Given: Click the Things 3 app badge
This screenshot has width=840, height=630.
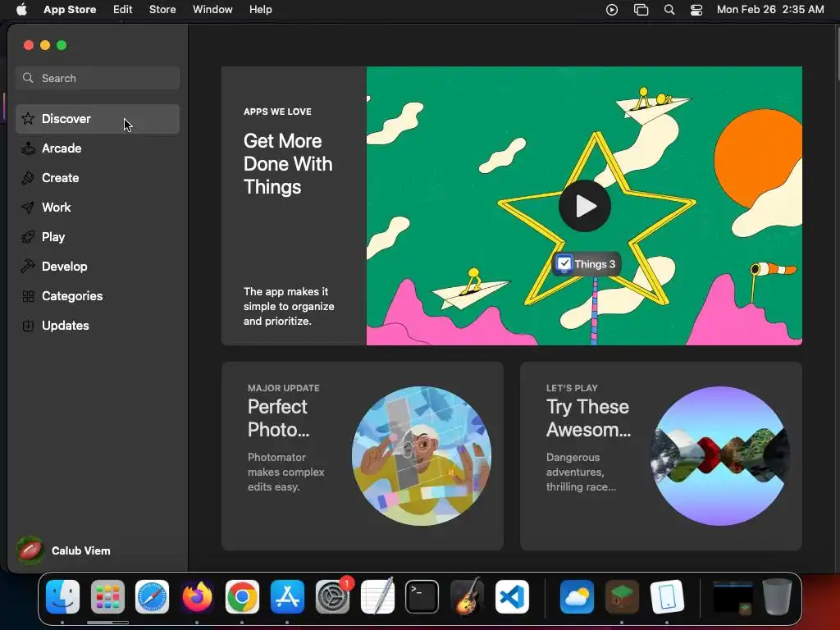Looking at the screenshot, I should pyautogui.click(x=587, y=264).
